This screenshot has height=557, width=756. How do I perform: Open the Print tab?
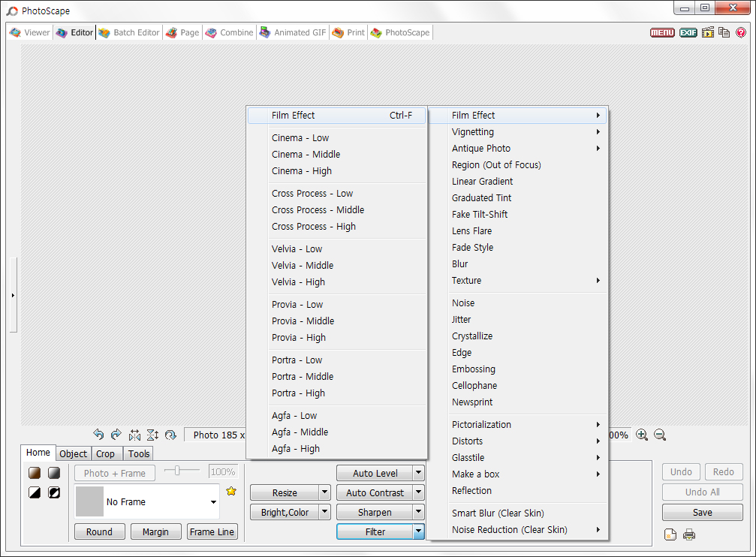348,32
